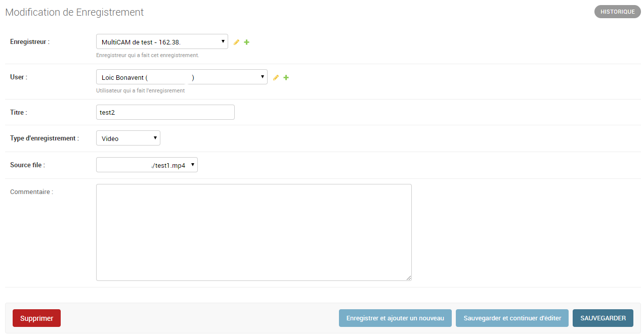Click the "Source file :" field label
Image resolution: width=644 pixels, height=335 pixels.
coord(27,165)
